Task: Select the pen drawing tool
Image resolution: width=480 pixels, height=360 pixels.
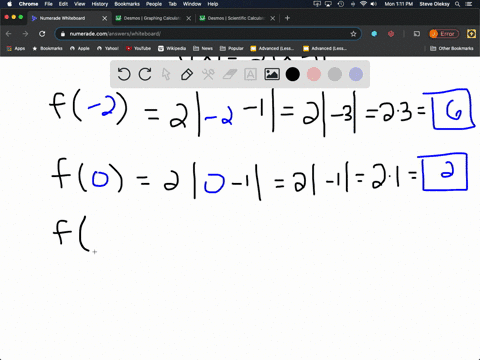Action: point(187,74)
